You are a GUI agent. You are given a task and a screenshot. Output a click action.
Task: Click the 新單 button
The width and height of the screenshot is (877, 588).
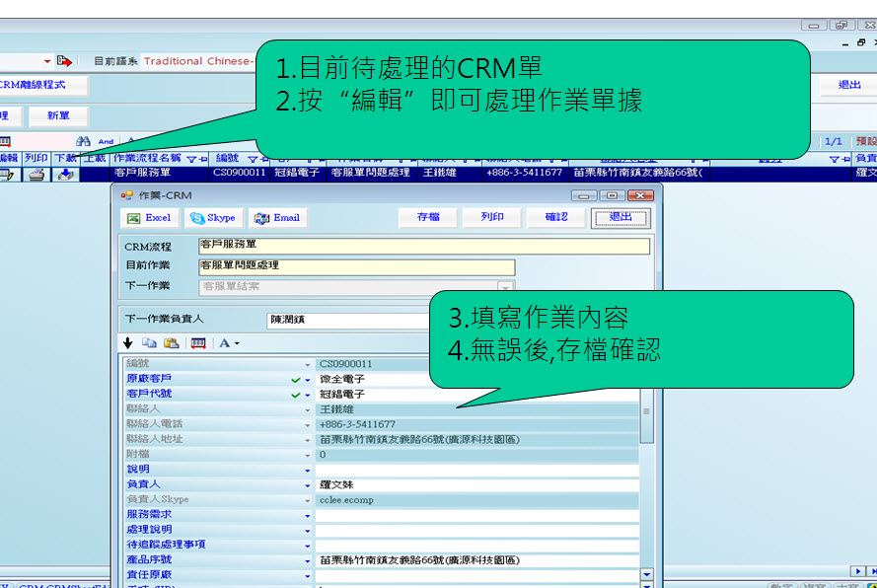(x=57, y=115)
